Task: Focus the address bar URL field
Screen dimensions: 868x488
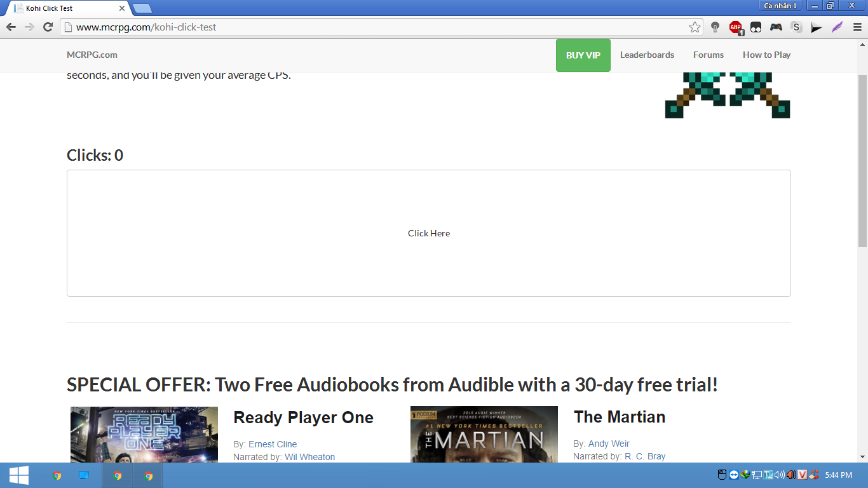Action: [381, 27]
